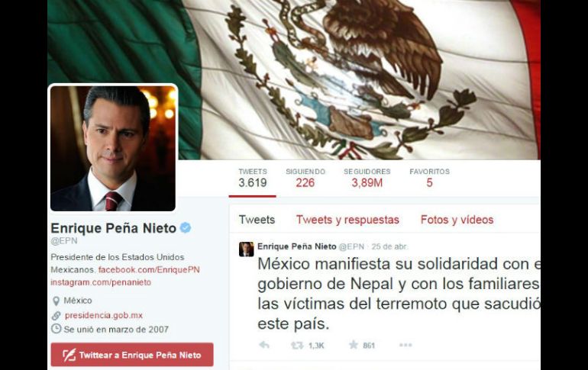Click the small avatar in the tweet
Viewport: 588px width, 370px height.
tap(247, 249)
